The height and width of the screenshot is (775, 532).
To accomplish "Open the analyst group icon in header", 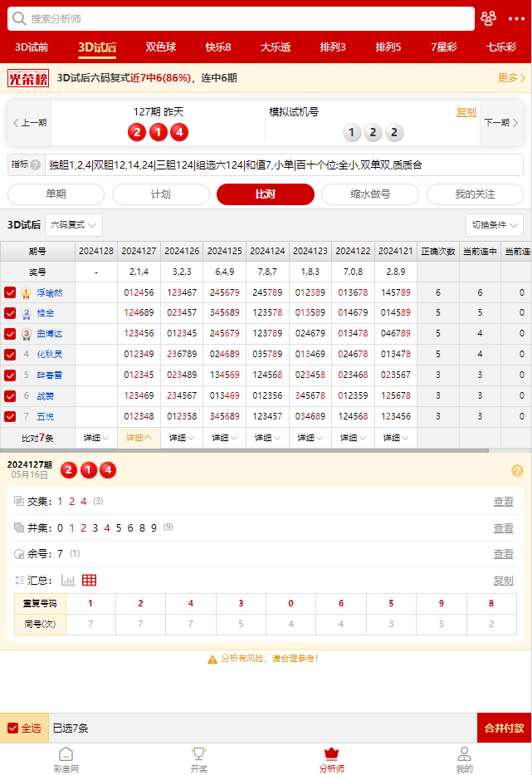I will (489, 18).
